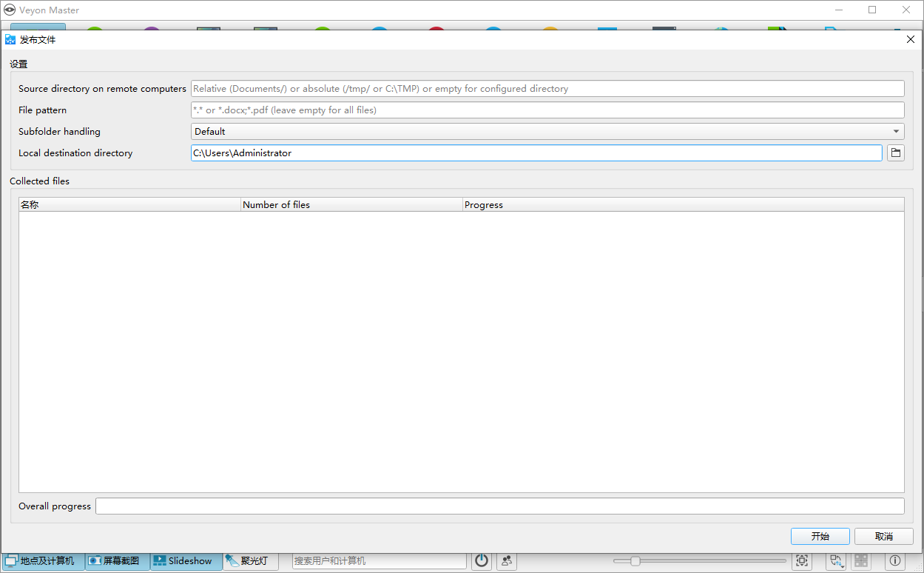Toggle the Slideshow mode button
Viewport: 924px width, 573px height.
(x=186, y=560)
